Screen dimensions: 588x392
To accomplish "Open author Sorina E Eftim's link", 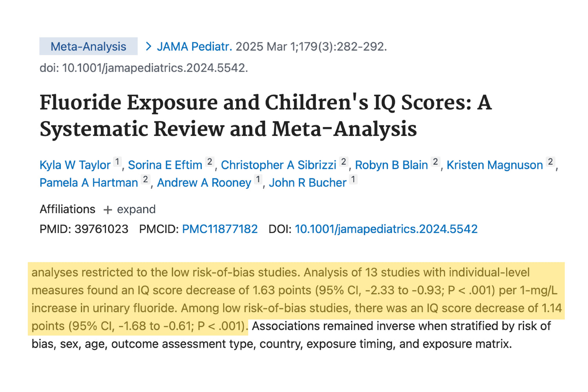I will (165, 165).
